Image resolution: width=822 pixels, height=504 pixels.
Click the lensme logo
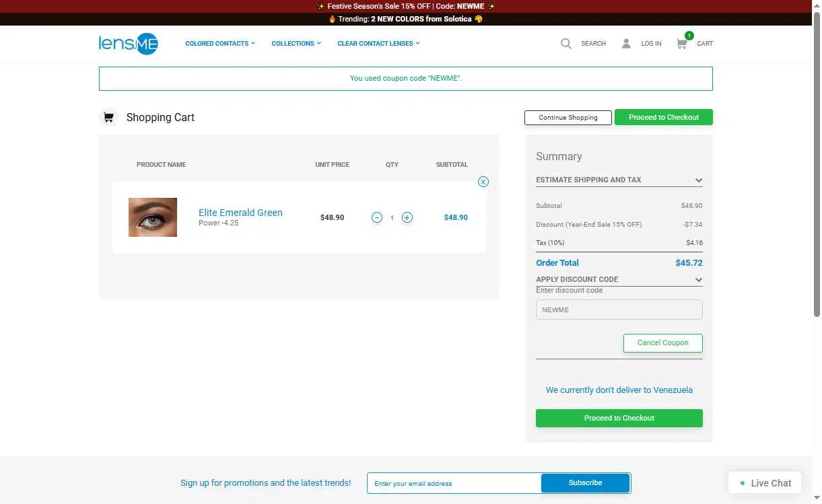(x=129, y=44)
